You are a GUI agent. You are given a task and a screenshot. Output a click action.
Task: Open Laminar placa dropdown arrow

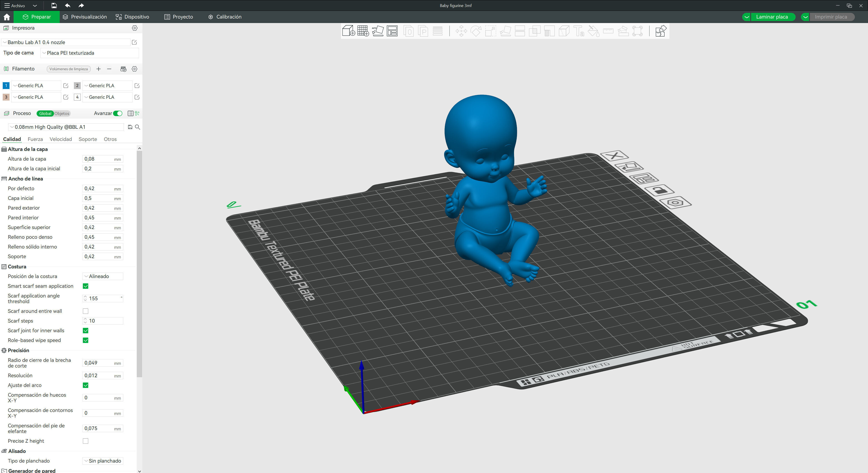pyautogui.click(x=746, y=17)
